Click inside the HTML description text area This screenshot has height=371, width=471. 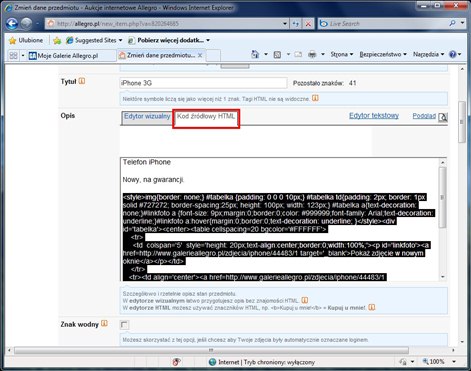(279, 219)
